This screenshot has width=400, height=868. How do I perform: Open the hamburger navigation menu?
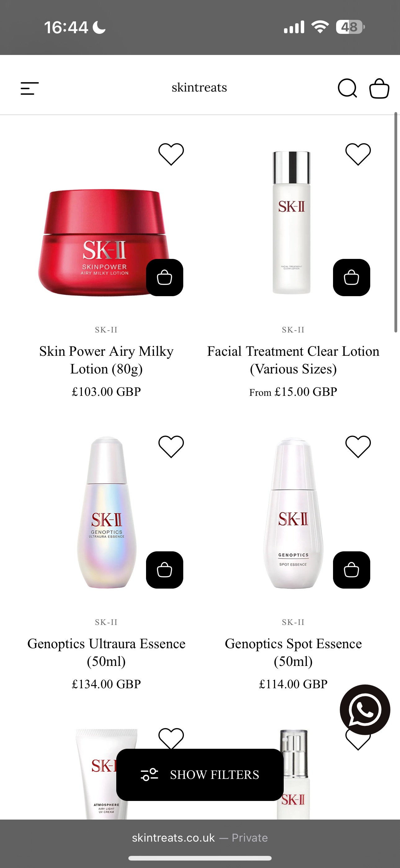point(30,88)
